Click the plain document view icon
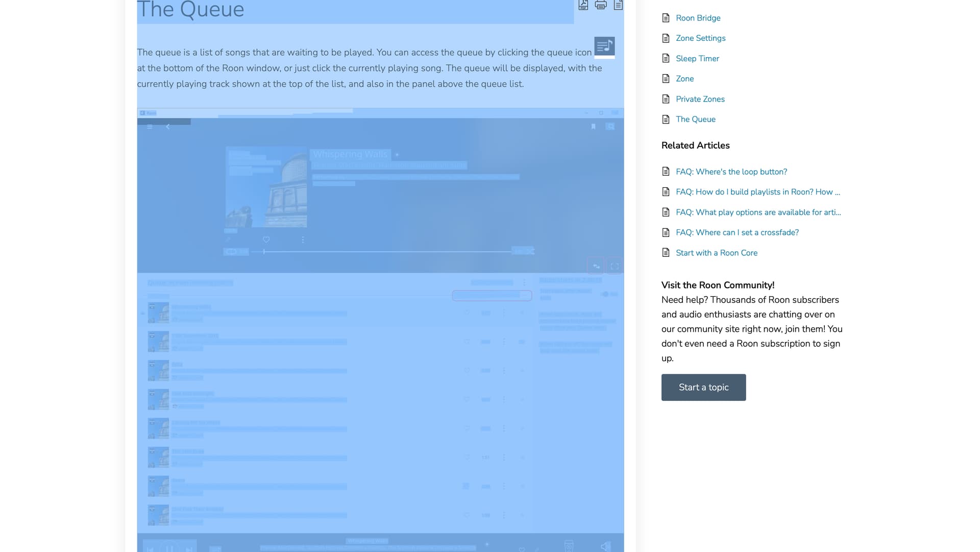Viewport: 980px width, 552px height. (x=618, y=5)
